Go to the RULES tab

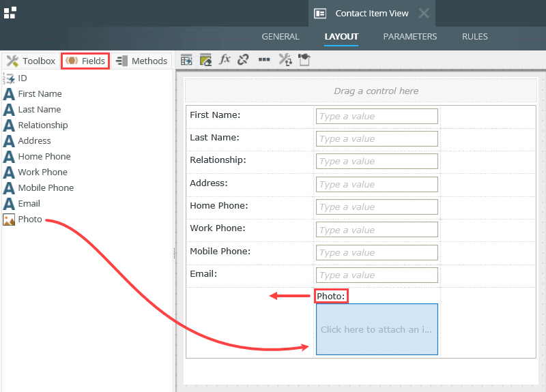click(x=474, y=37)
